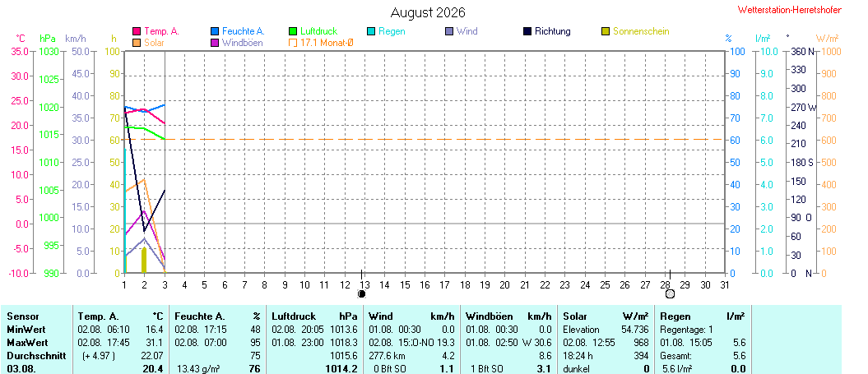Click the 13.43 g/m³ humidity value
The image size is (868, 374).
coord(197,369)
